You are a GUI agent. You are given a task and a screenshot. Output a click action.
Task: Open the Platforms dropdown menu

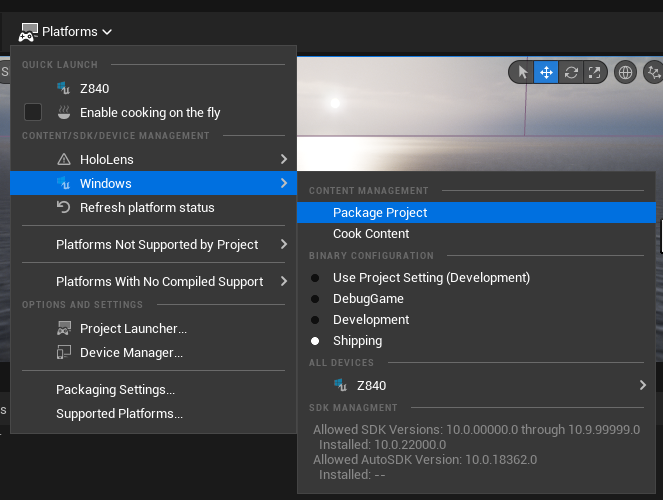[x=66, y=32]
